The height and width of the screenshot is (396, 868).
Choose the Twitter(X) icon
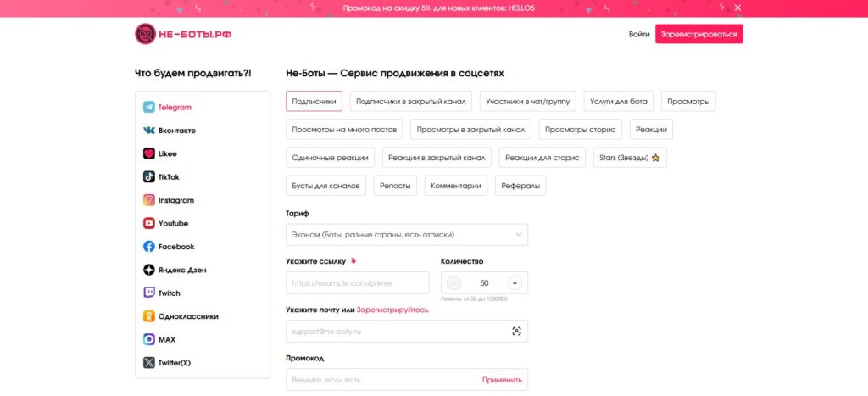point(149,363)
